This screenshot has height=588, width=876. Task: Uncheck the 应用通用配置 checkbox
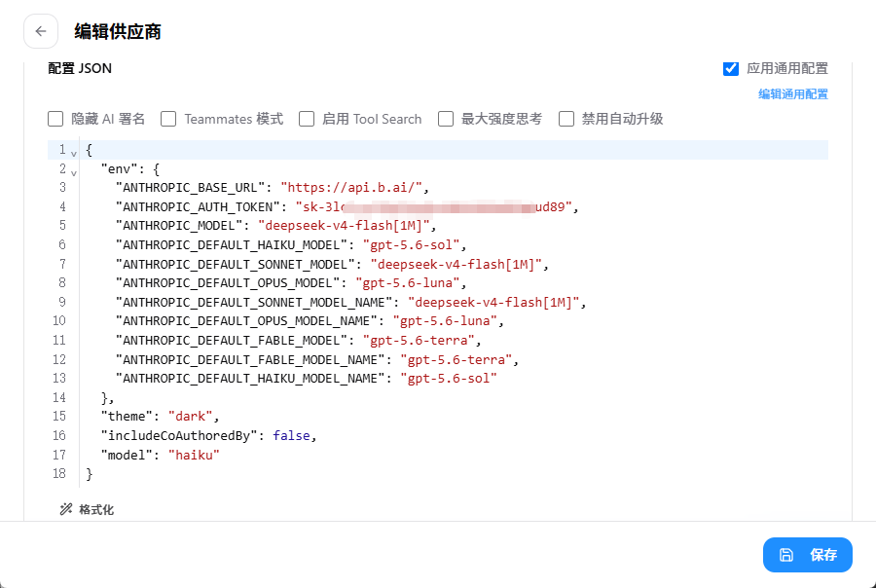pyautogui.click(x=731, y=69)
